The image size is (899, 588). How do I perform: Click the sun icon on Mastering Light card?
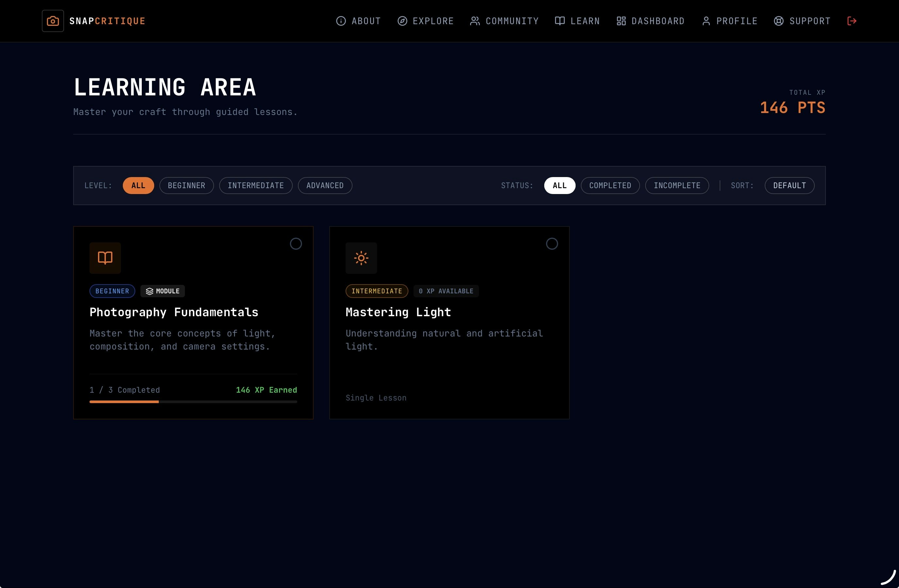click(x=361, y=258)
